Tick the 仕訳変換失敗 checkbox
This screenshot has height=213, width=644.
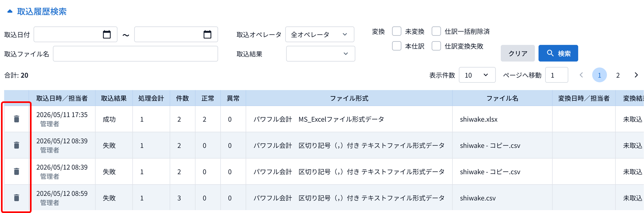(x=436, y=46)
